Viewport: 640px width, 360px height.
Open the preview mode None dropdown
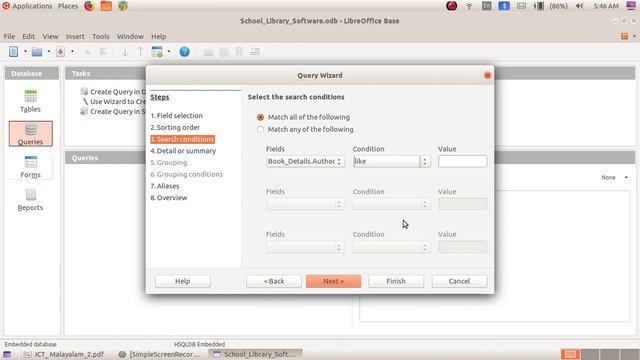point(614,178)
